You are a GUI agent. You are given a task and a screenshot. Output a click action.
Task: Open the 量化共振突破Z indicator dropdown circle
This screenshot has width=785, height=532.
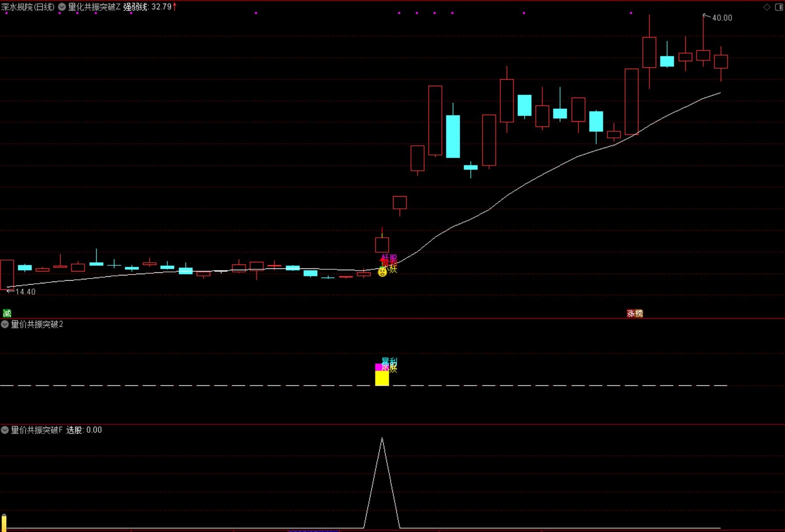tap(62, 7)
